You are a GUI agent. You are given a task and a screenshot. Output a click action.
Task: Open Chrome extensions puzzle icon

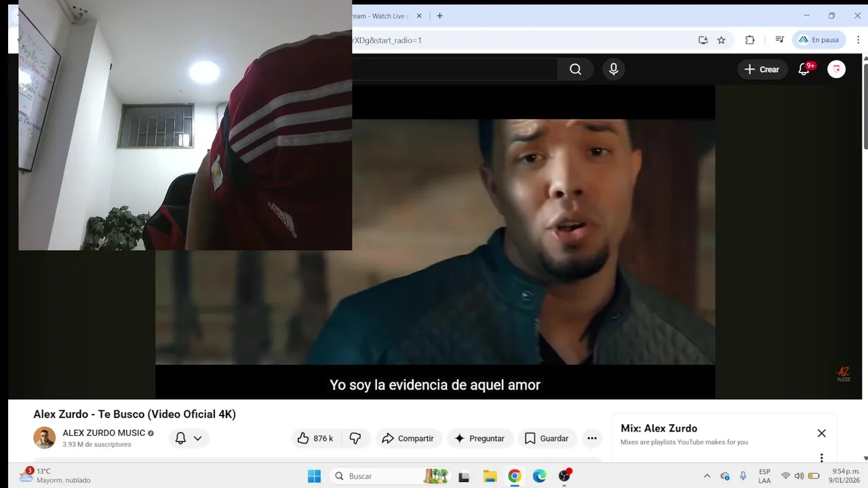pos(750,40)
